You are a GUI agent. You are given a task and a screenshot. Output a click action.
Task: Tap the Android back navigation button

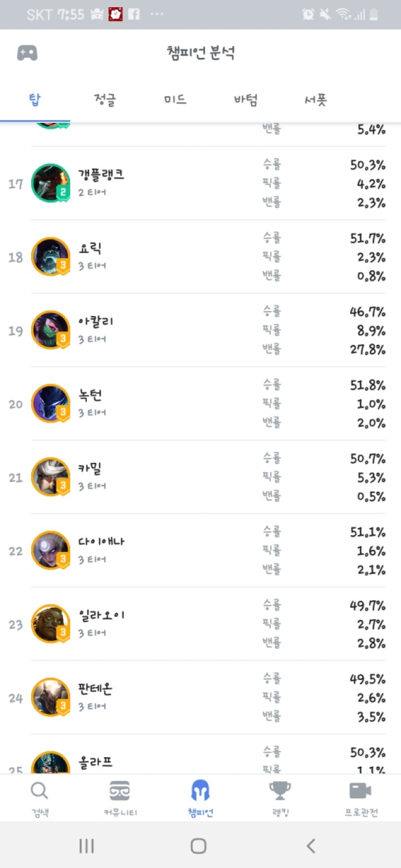pyautogui.click(x=311, y=846)
